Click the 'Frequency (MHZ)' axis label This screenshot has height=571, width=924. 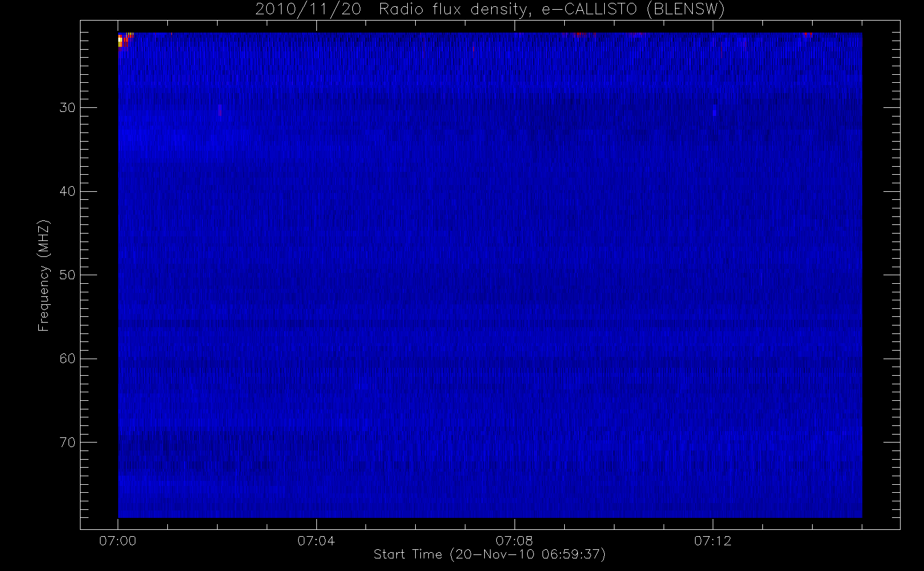[43, 275]
